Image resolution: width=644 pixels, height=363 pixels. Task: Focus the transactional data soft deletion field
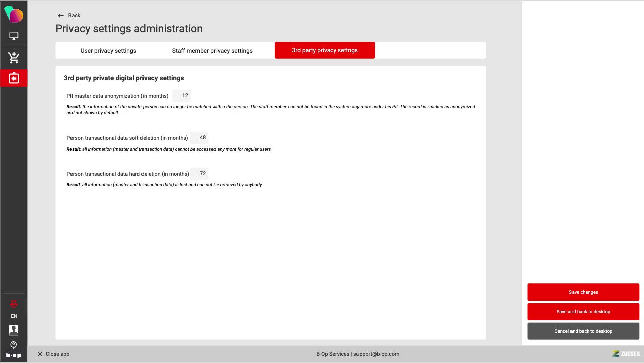pos(199,138)
